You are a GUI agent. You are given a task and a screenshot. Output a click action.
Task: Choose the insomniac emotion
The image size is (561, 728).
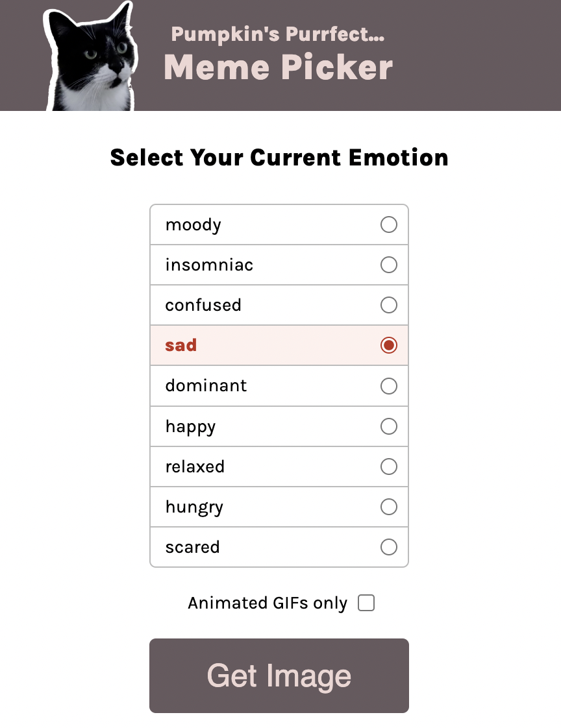tap(388, 265)
